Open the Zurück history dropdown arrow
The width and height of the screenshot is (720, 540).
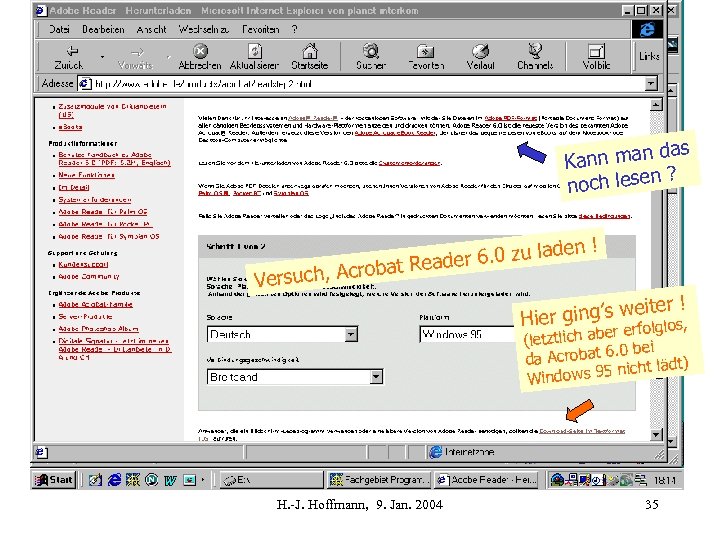[x=102, y=57]
